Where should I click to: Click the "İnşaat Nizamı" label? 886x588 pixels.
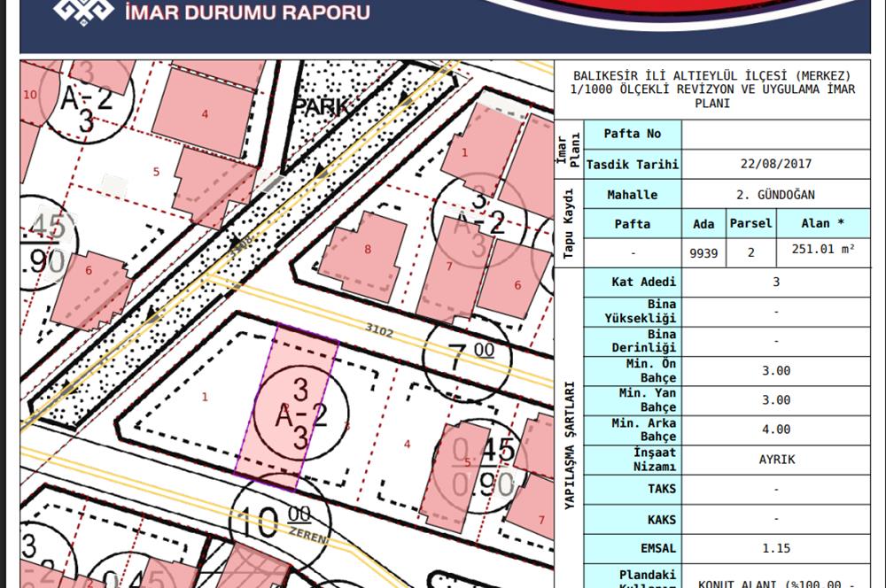(655, 460)
